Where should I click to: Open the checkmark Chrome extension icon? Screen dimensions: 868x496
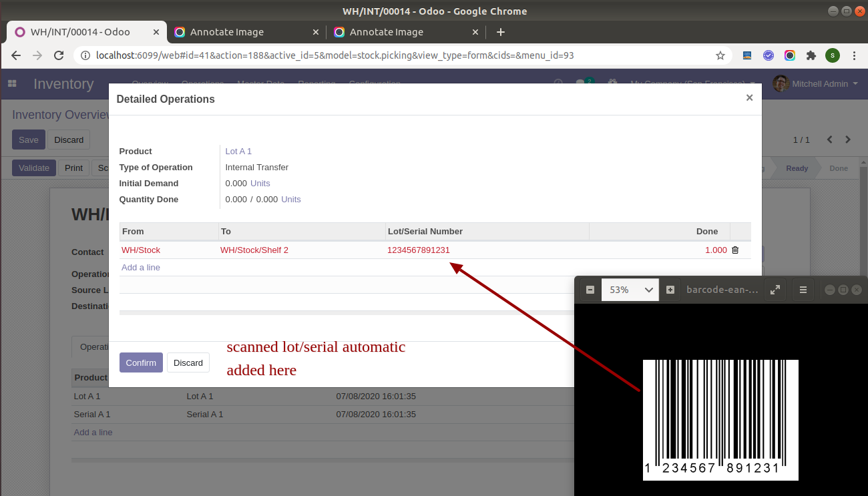769,55
